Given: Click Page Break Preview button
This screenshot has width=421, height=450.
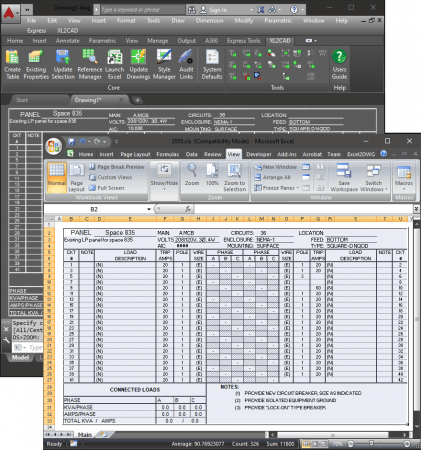Looking at the screenshot, I should 117,167.
